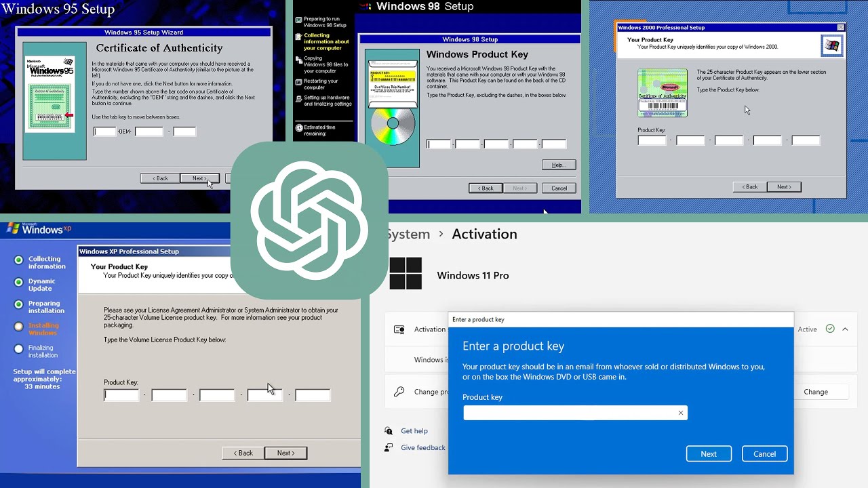
Task: Select the Collecting information step bullet in XP
Action: tap(18, 260)
